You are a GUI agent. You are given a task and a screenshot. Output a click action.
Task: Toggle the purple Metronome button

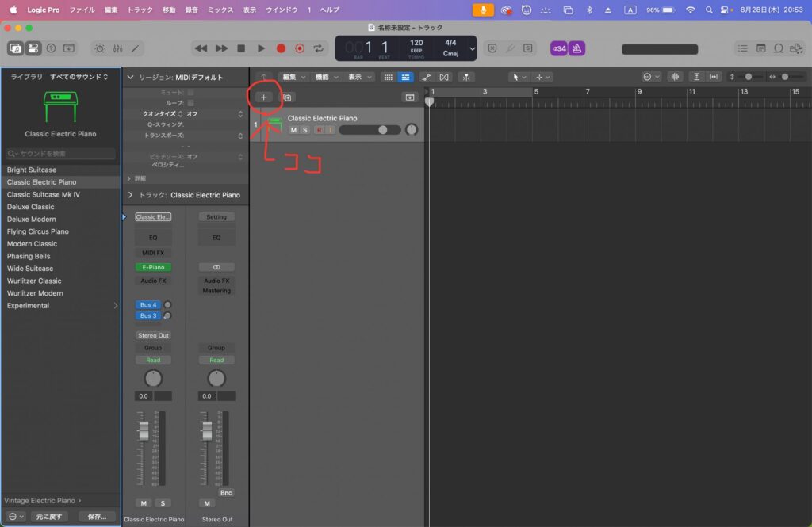[577, 48]
